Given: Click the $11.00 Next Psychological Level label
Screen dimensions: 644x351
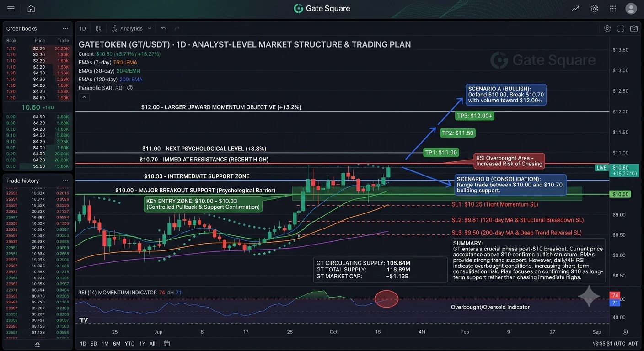Looking at the screenshot, I should tap(204, 149).
